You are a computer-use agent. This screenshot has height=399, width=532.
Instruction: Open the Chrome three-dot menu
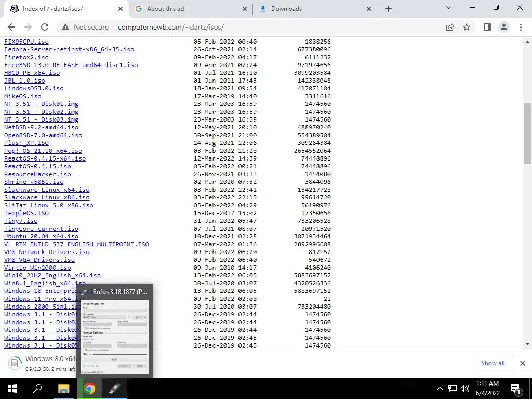pyautogui.click(x=521, y=27)
